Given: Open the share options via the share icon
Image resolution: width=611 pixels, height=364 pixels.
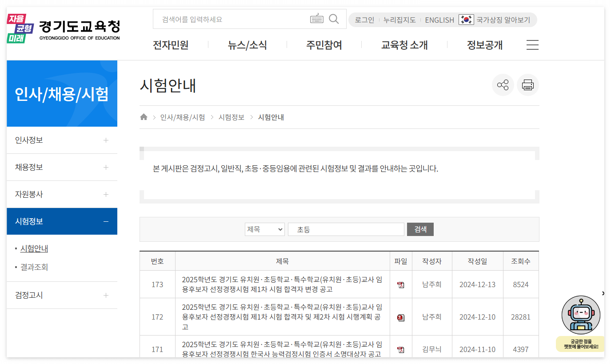Looking at the screenshot, I should point(503,85).
